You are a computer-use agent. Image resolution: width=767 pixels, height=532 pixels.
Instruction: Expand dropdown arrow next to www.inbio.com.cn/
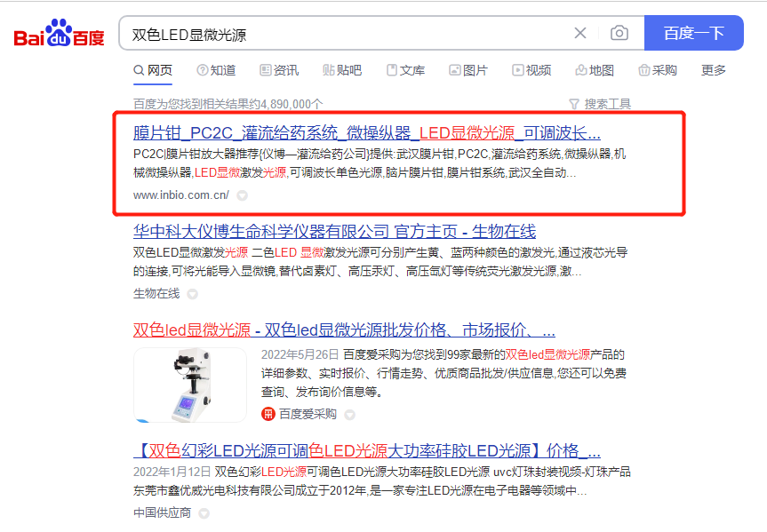242,195
